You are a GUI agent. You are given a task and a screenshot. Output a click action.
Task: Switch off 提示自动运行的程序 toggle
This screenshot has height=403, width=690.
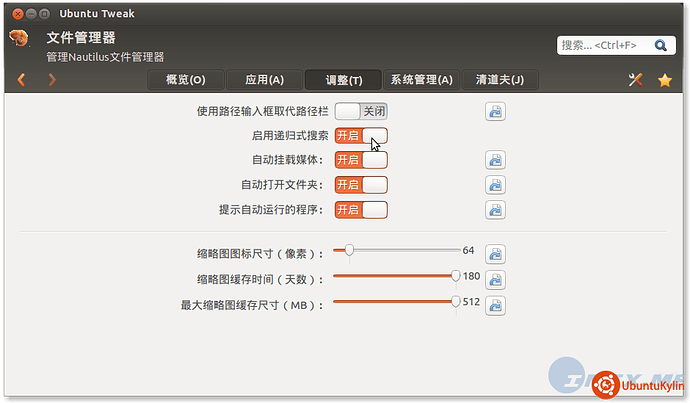(361, 210)
